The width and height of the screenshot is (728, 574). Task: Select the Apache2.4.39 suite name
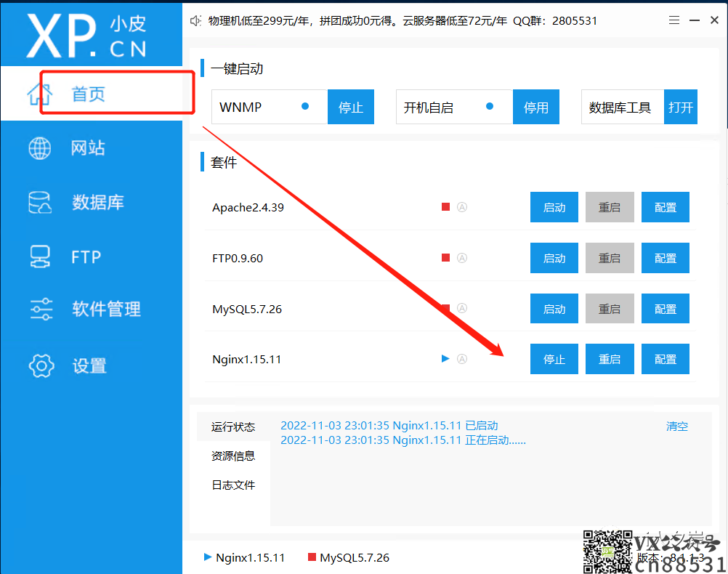248,207
